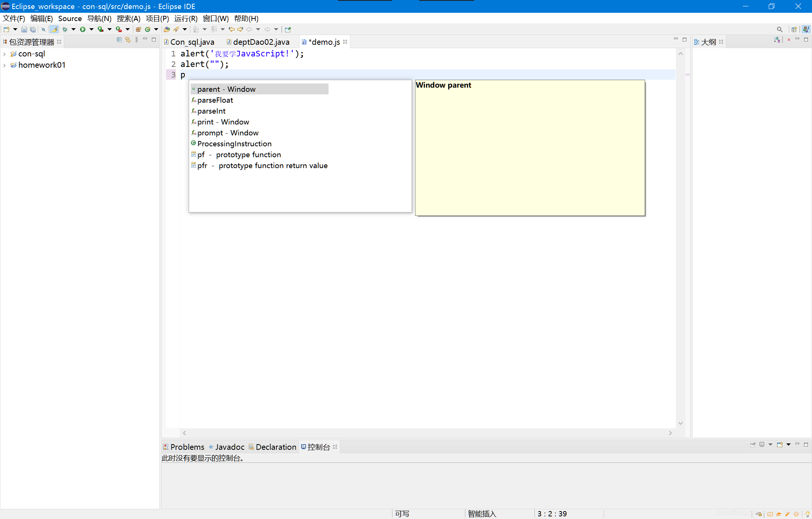Viewport: 812px width, 519px height.
Task: Open the 编辑(E) menu
Action: (x=41, y=18)
